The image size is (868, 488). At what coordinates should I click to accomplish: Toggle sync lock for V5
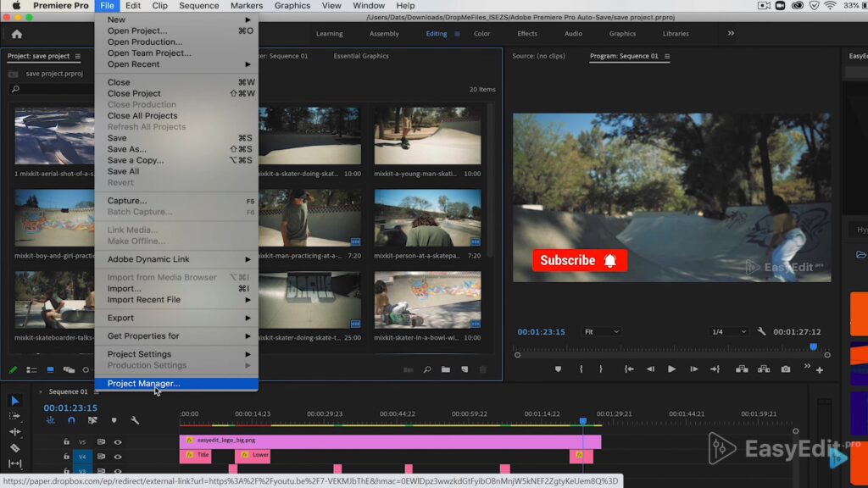pos(101,442)
